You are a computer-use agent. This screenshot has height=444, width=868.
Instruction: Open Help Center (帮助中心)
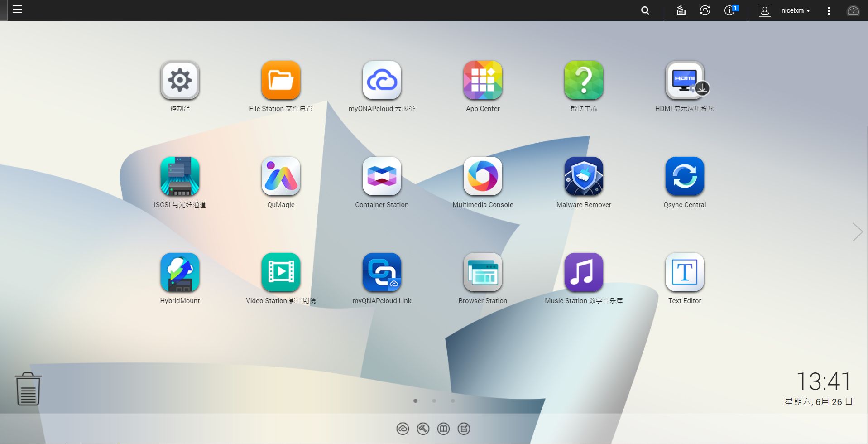(x=584, y=80)
